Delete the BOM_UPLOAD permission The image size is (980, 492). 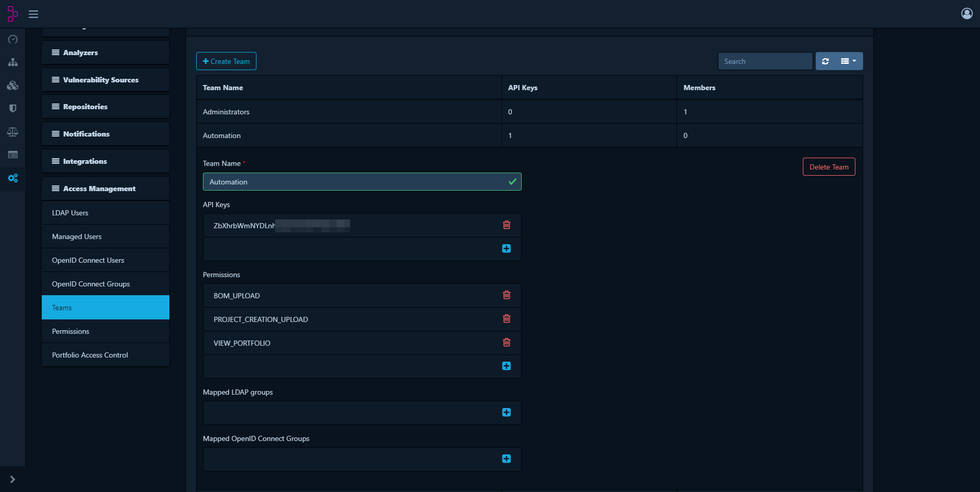tap(506, 295)
